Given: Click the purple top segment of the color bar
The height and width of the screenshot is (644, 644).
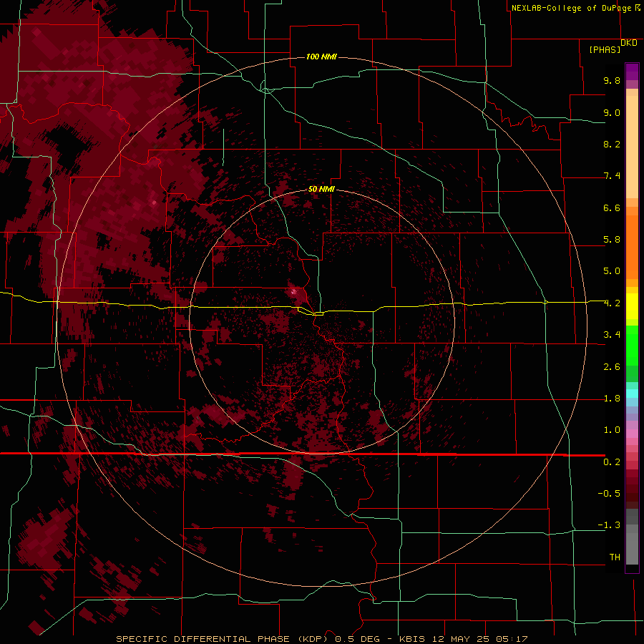Looking at the screenshot, I should point(632,72).
